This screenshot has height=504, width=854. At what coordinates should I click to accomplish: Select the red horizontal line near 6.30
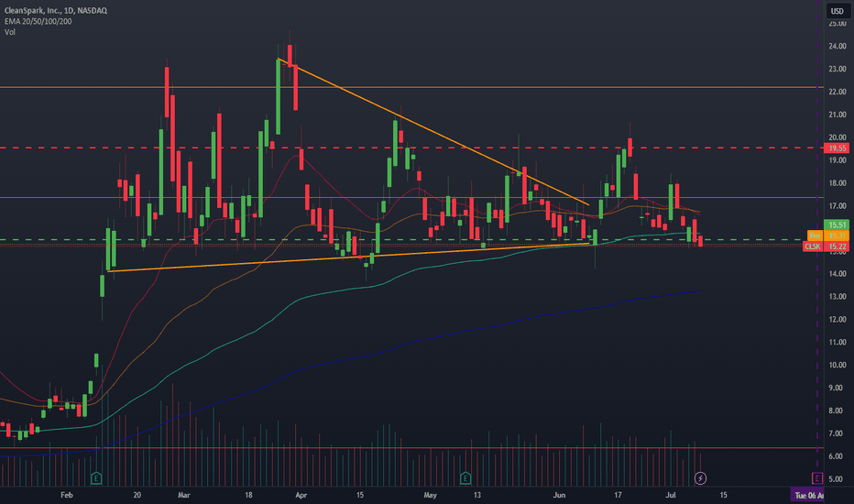click(x=411, y=448)
